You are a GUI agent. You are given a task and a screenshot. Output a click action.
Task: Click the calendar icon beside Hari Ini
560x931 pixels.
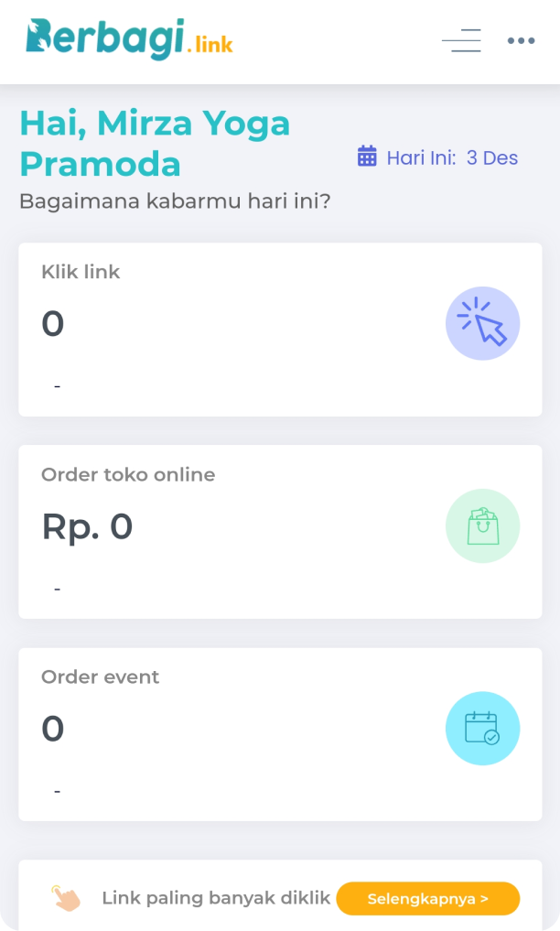pos(367,157)
